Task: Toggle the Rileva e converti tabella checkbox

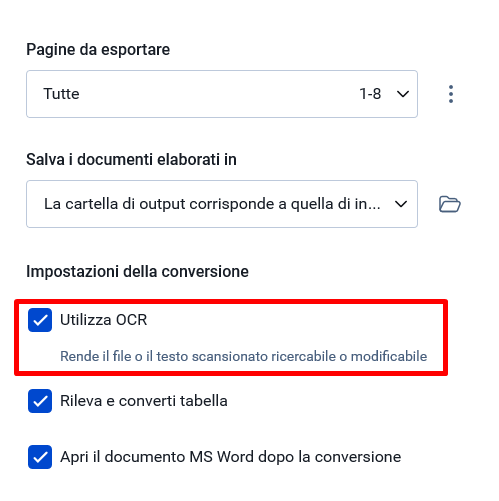Action: [40, 401]
